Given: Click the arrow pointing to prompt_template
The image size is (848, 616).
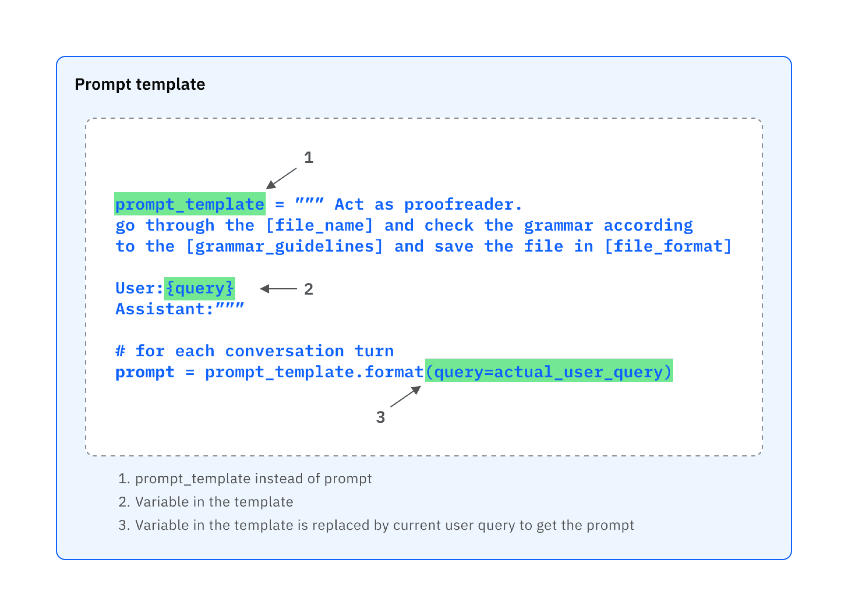Looking at the screenshot, I should point(281,179).
